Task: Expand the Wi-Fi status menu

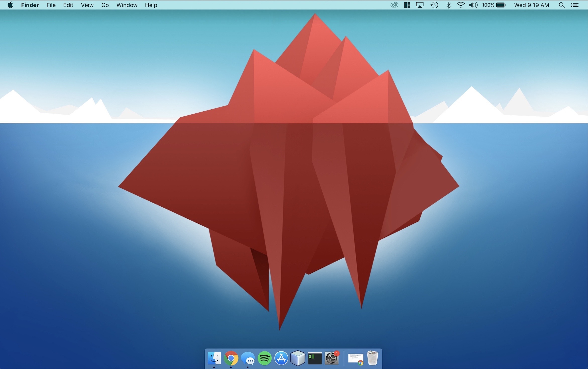Action: 460,5
